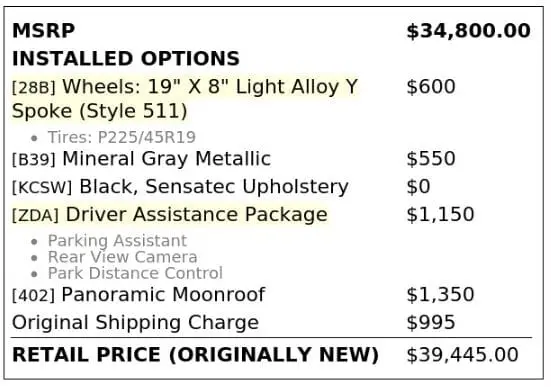Open the highlighted Wheels 19" Light Alloy option

(185, 99)
